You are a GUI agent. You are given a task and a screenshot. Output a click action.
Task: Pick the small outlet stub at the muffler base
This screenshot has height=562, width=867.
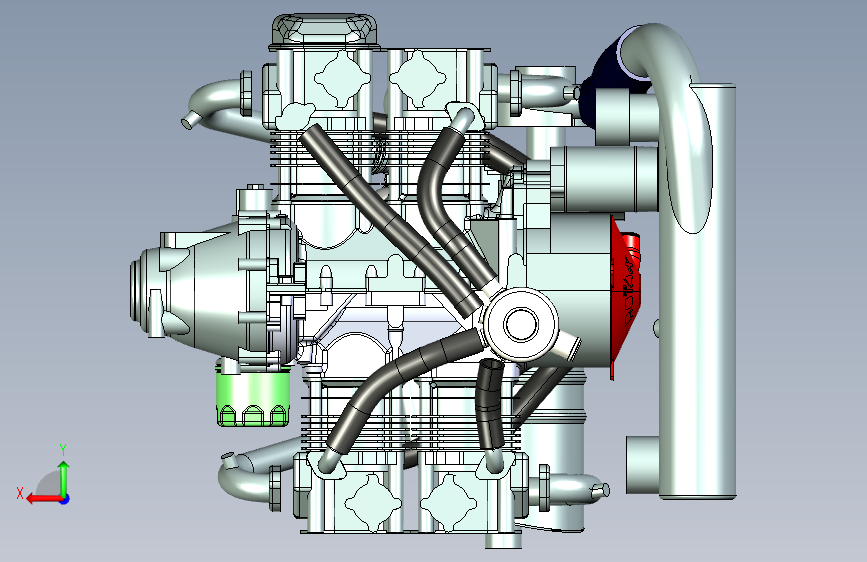643,465
